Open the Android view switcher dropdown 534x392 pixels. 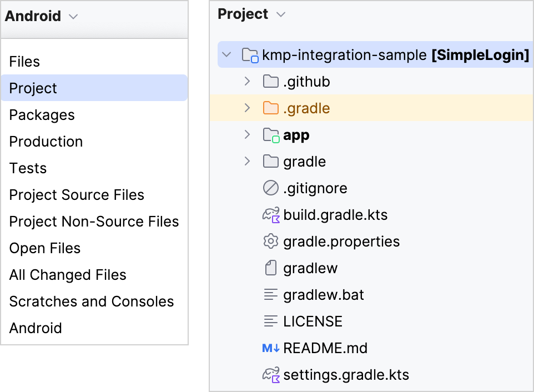[x=73, y=16]
